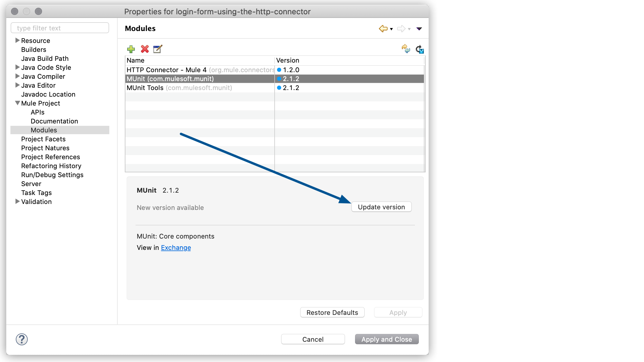This screenshot has width=644, height=362.
Task: Expand the Validation section
Action: pos(17,202)
